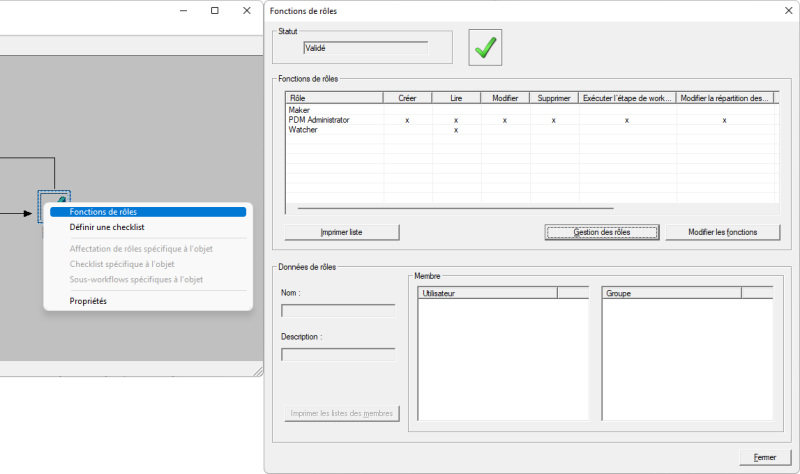Click the Description input field
Screen dimensions: 800x474
click(338, 355)
